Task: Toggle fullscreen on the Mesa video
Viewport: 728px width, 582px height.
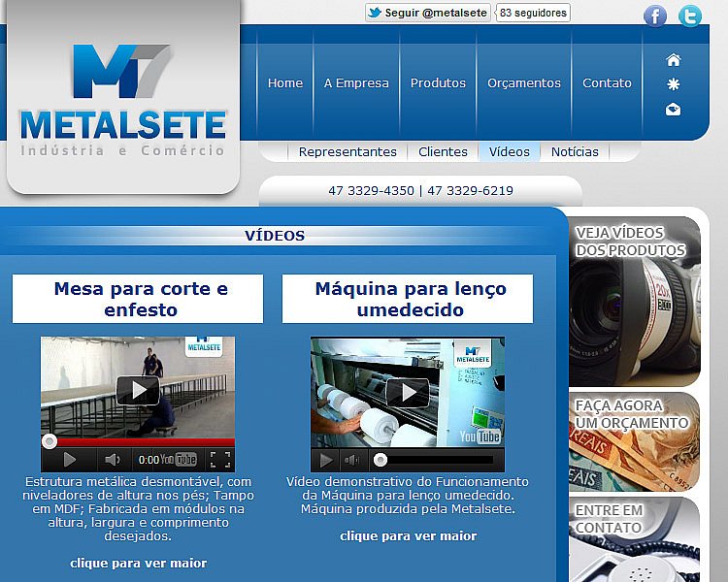Action: pos(220,460)
